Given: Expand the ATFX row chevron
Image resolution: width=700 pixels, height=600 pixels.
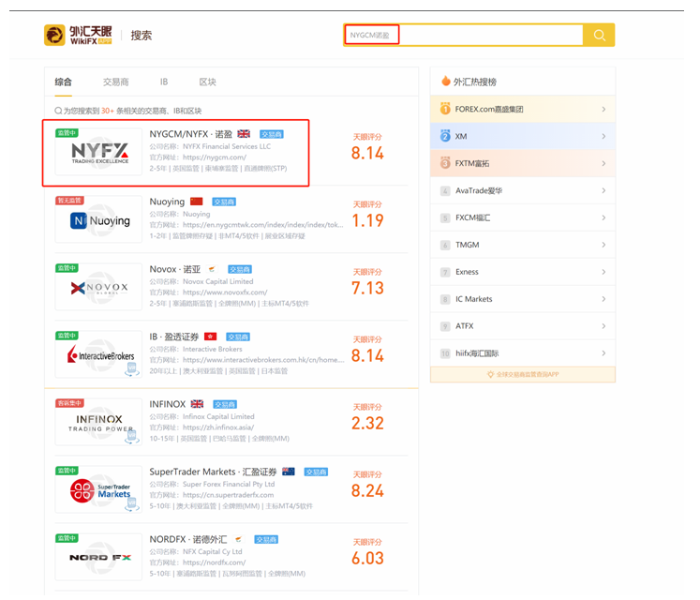Looking at the screenshot, I should click(x=603, y=326).
